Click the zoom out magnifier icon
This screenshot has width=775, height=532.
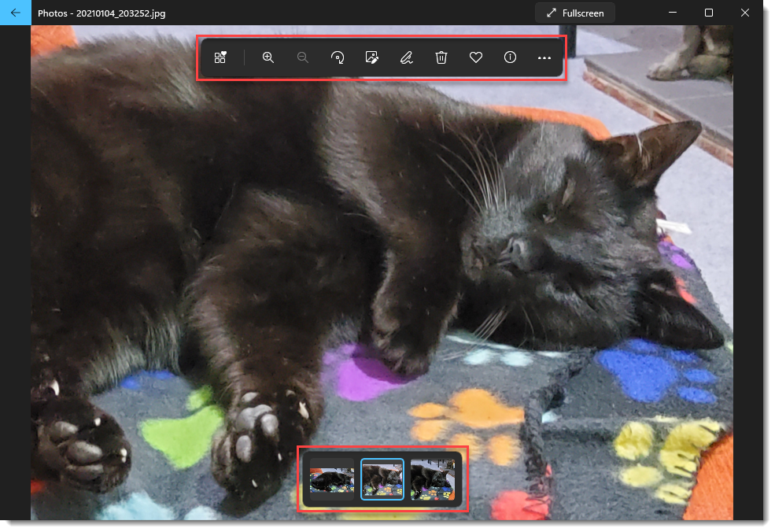[x=302, y=57]
